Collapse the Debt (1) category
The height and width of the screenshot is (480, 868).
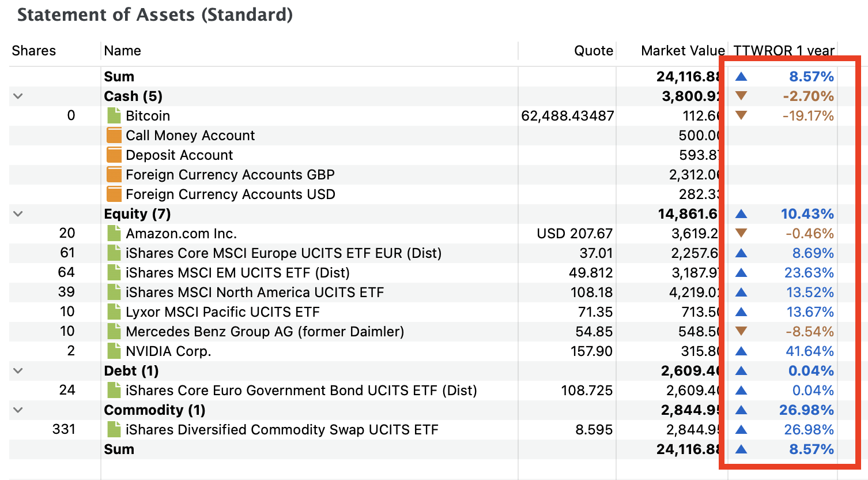[x=18, y=371]
